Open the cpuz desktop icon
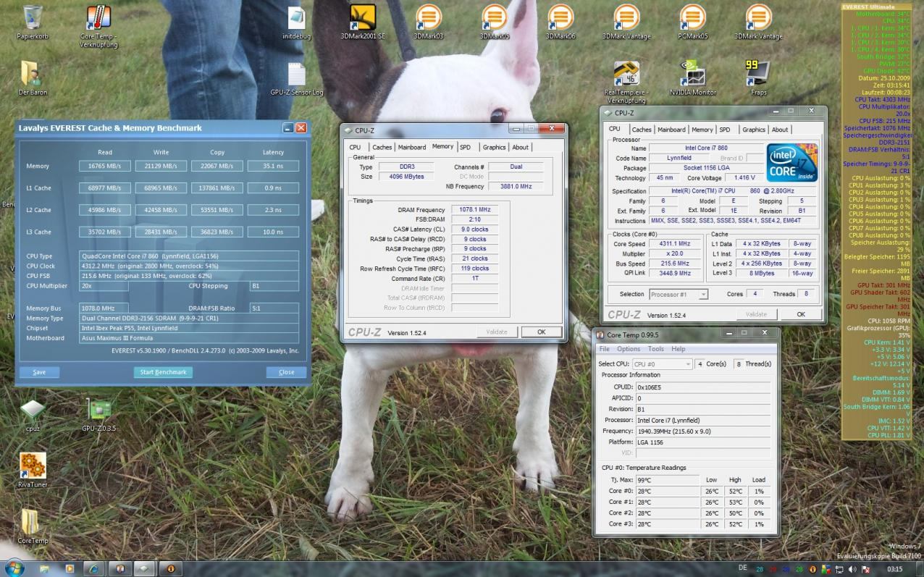The height and width of the screenshot is (577, 924). pos(32,416)
